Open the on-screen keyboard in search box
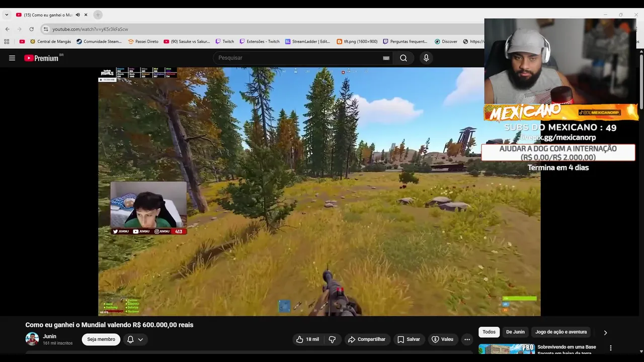644x362 pixels. tap(386, 58)
